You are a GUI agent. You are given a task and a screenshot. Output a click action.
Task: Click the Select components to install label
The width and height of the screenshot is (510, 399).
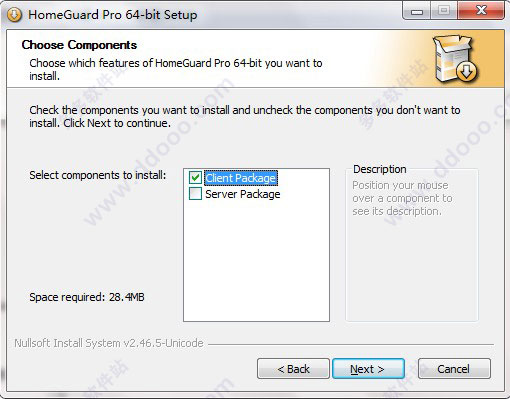click(98, 175)
